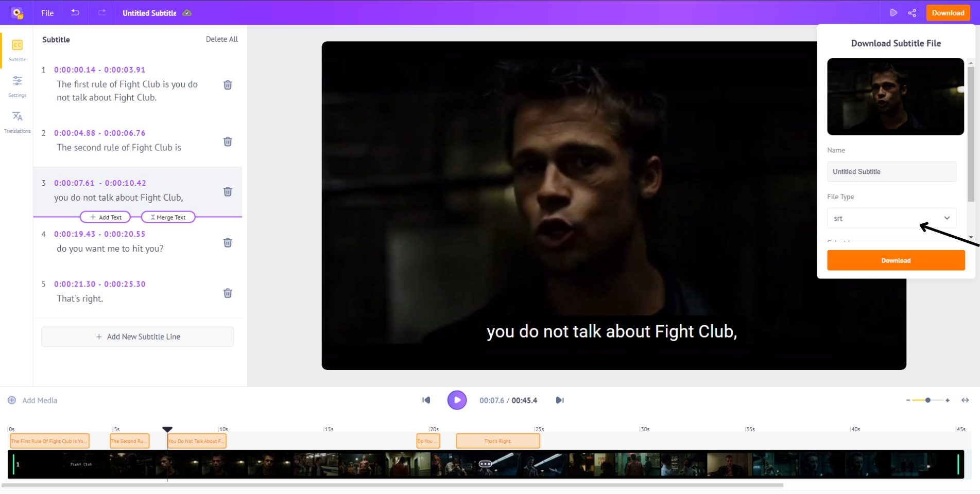Click the undo arrow icon
The width and height of the screenshot is (980, 494).
click(x=75, y=13)
